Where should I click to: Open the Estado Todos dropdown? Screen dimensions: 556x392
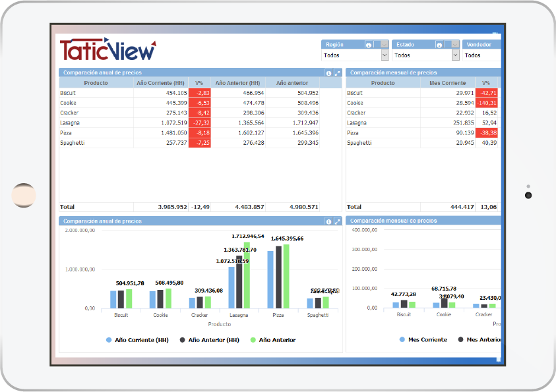pyautogui.click(x=425, y=55)
